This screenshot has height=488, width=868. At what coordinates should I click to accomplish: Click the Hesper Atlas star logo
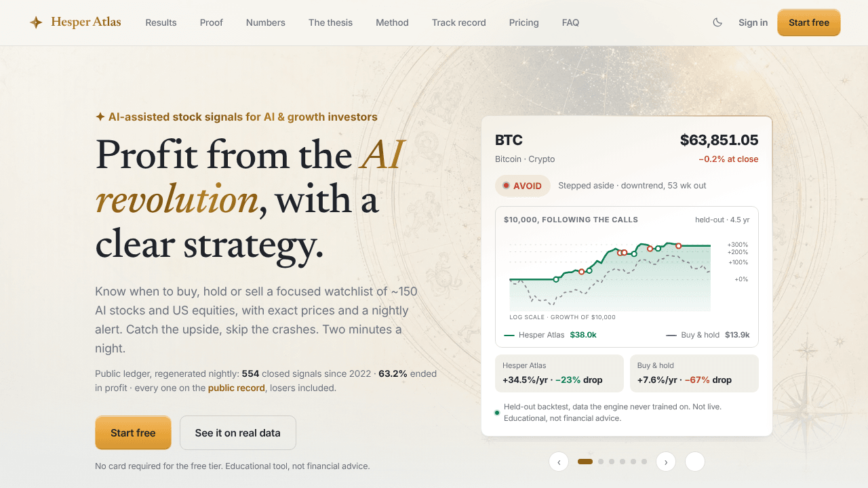click(36, 22)
